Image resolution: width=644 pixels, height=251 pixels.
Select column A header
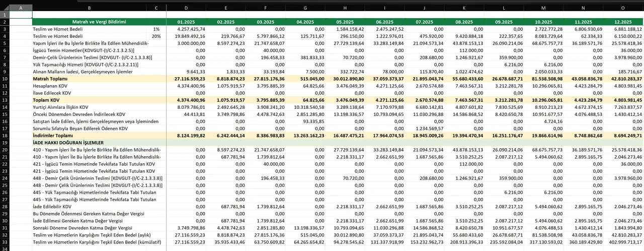pos(20,8)
